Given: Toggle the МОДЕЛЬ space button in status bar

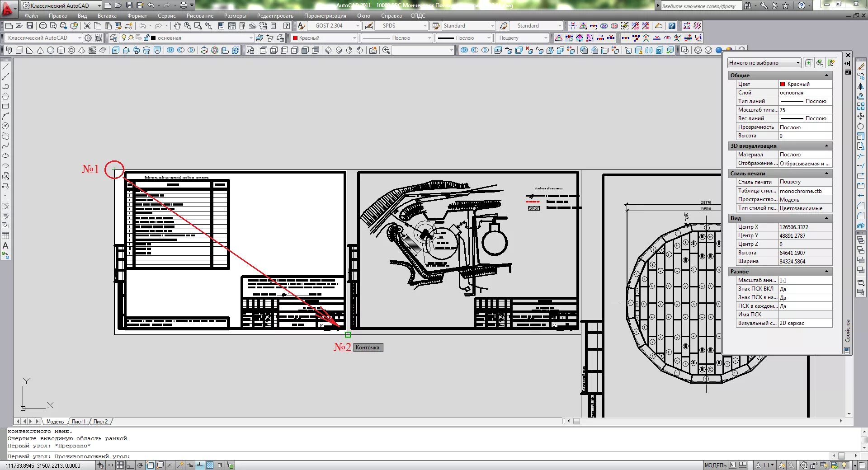Looking at the screenshot, I should [x=716, y=465].
